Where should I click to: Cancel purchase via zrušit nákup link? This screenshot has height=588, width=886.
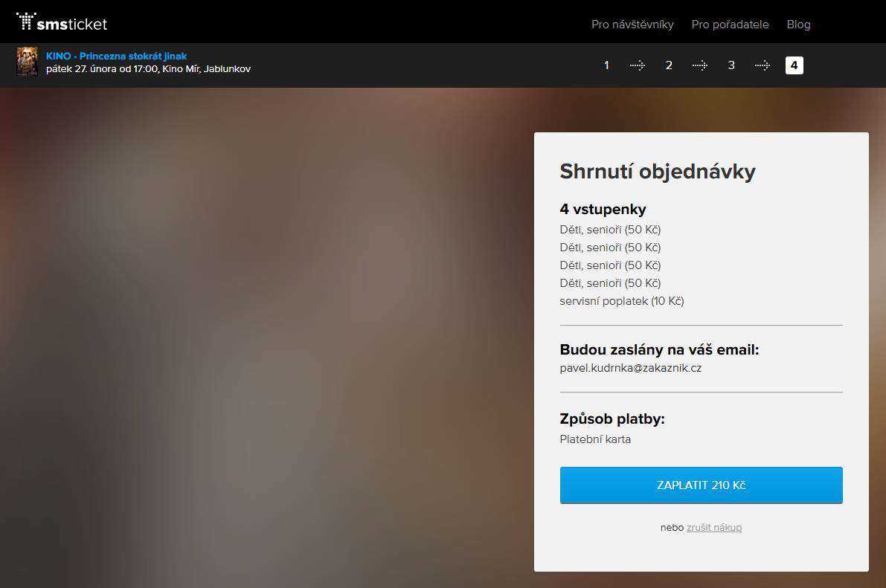[713, 527]
